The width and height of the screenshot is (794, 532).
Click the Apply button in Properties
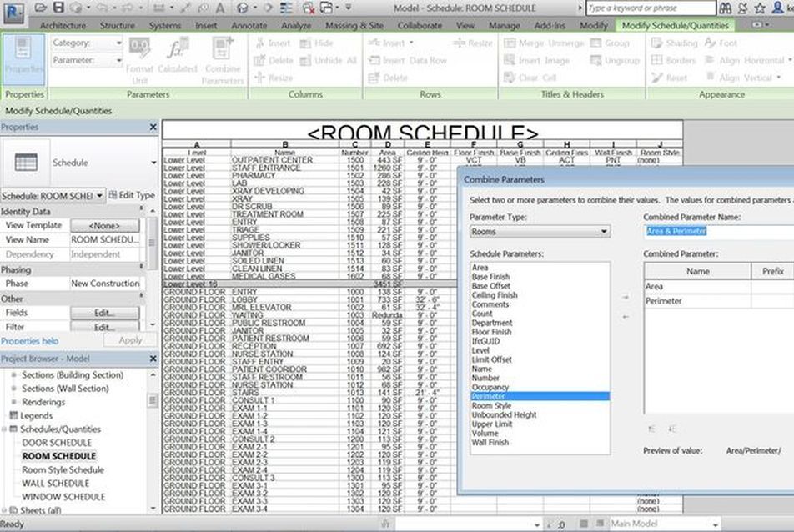click(x=130, y=341)
